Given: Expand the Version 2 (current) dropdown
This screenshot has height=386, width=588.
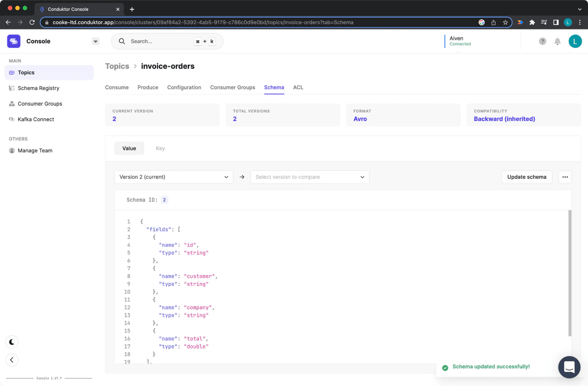Looking at the screenshot, I should click(x=173, y=177).
